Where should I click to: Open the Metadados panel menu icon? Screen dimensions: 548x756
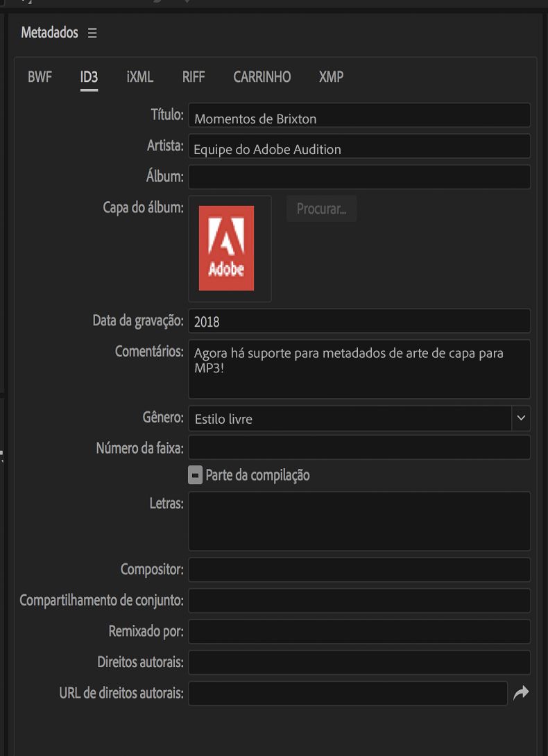(x=92, y=33)
